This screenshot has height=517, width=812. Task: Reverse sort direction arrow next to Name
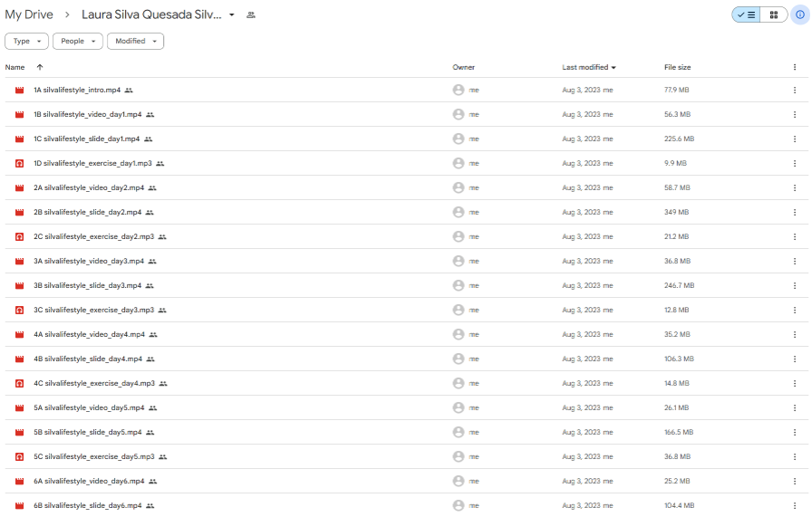[39, 67]
